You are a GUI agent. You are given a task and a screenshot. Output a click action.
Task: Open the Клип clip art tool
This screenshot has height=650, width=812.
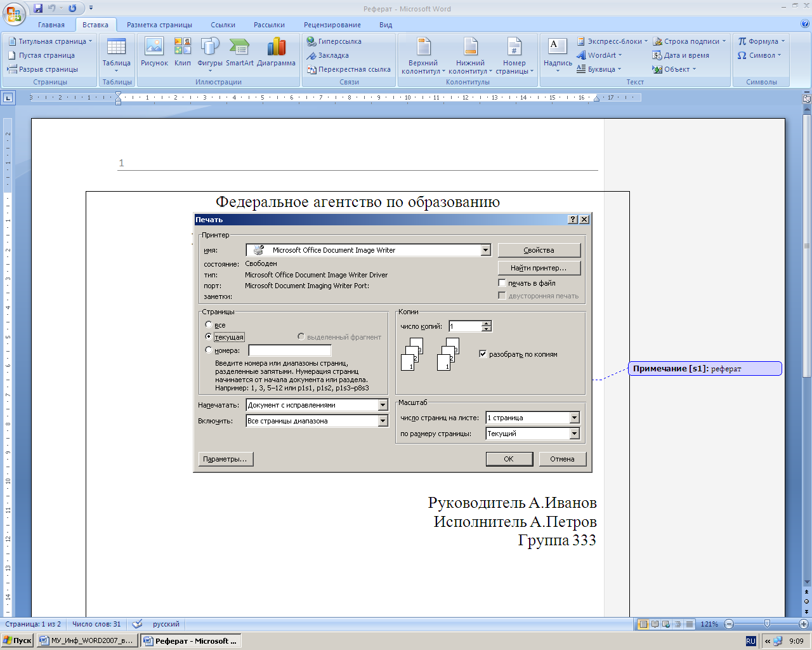tap(183, 52)
